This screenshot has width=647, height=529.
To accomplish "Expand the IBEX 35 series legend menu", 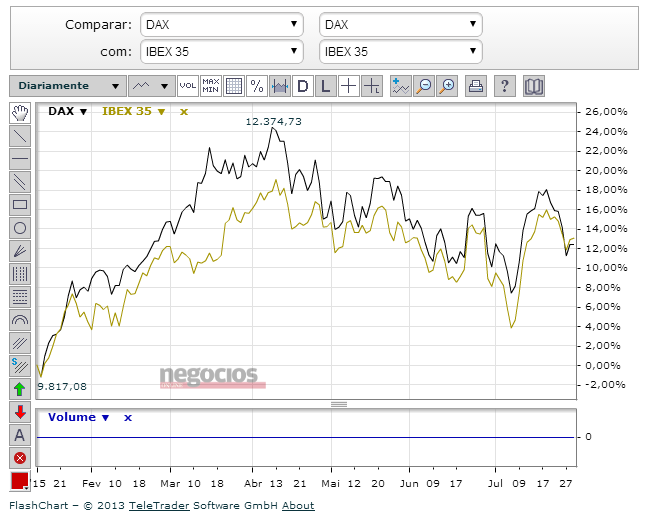I will click(x=161, y=111).
